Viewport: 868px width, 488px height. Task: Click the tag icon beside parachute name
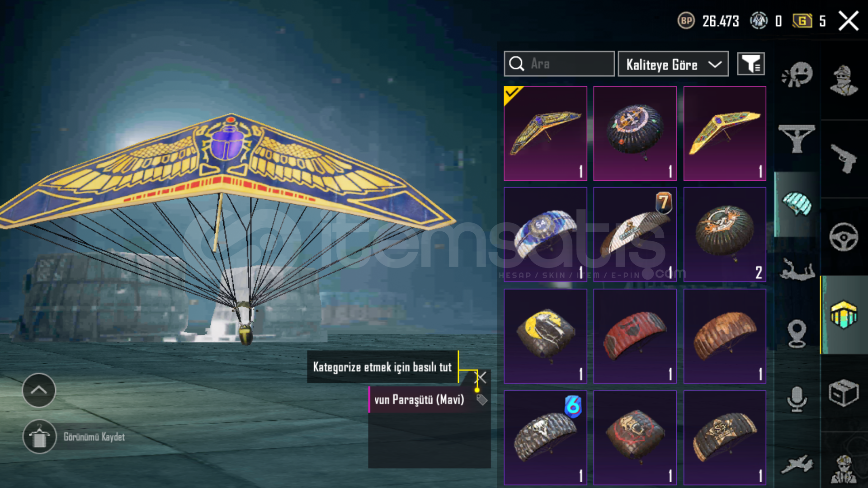point(481,399)
